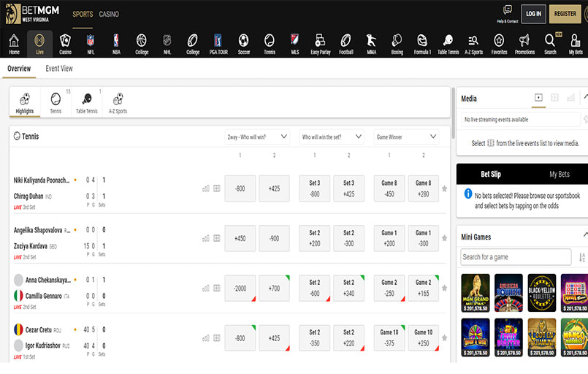Viewport: 588px width, 374px height.
Task: Open the 'Game Winner' market dropdown
Action: (x=406, y=137)
